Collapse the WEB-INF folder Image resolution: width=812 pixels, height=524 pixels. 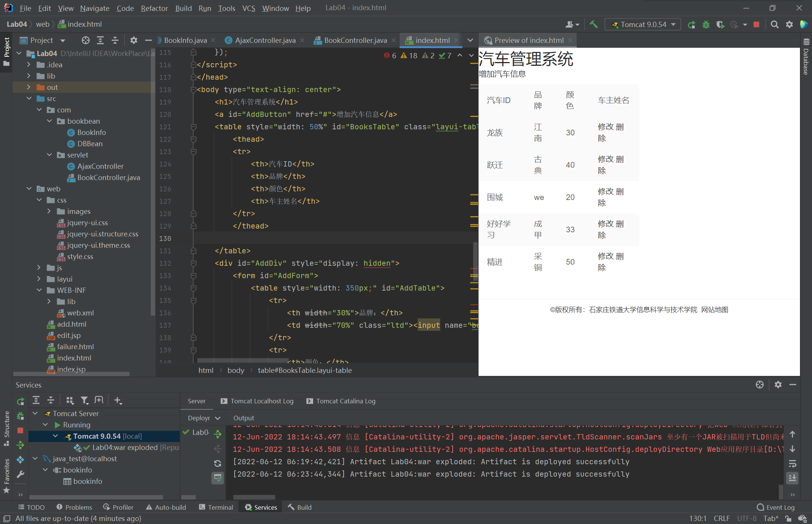click(39, 290)
